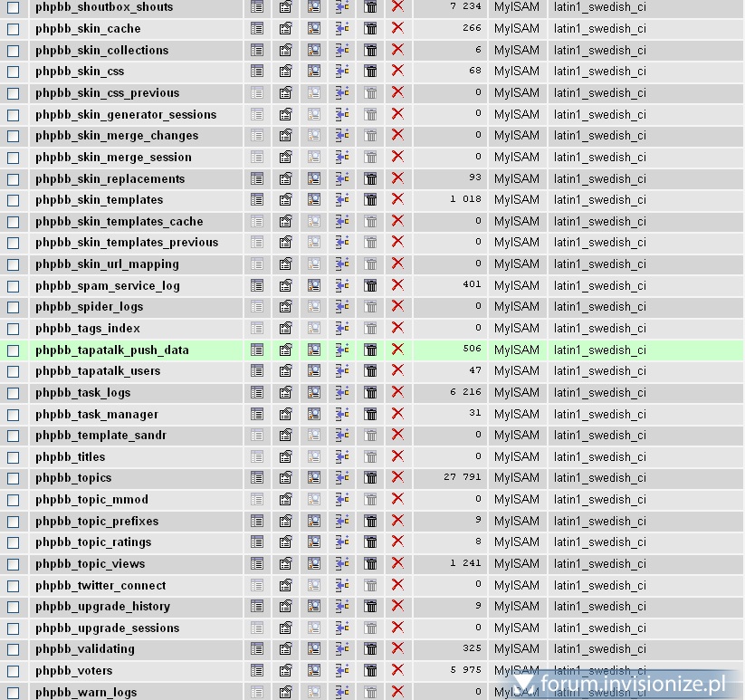This screenshot has height=700, width=745.
Task: Click row count 506
Action: pos(472,349)
